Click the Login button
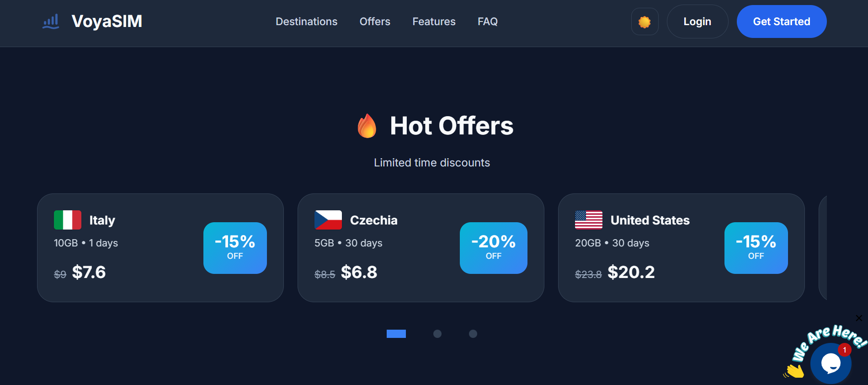Screen dimensions: 868x385 coord(697,21)
